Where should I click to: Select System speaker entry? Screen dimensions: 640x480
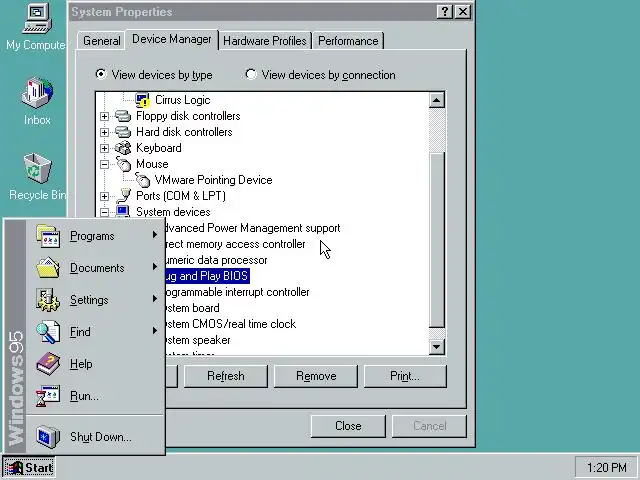tap(198, 340)
